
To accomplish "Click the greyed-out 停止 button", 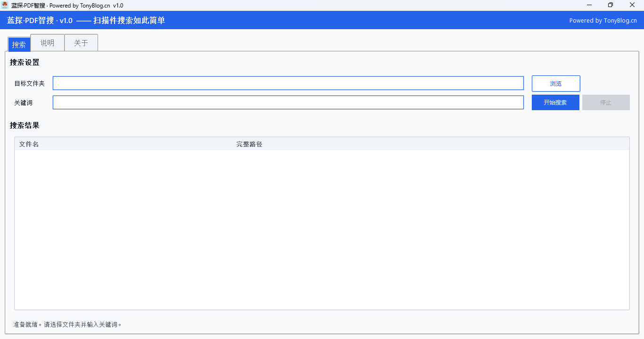I will point(605,103).
